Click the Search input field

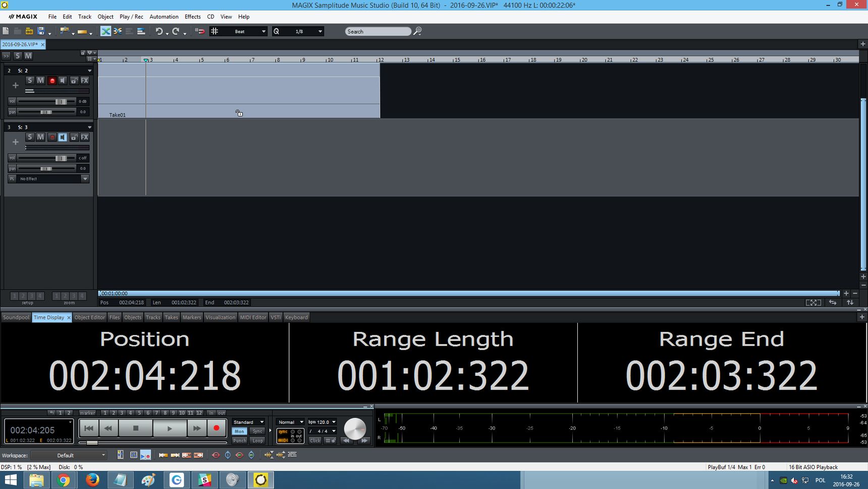pyautogui.click(x=378, y=31)
